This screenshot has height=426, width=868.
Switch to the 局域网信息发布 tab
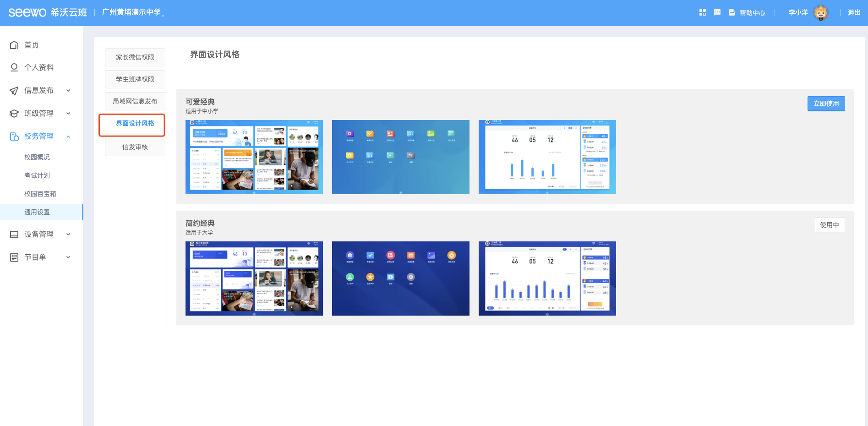click(x=135, y=101)
